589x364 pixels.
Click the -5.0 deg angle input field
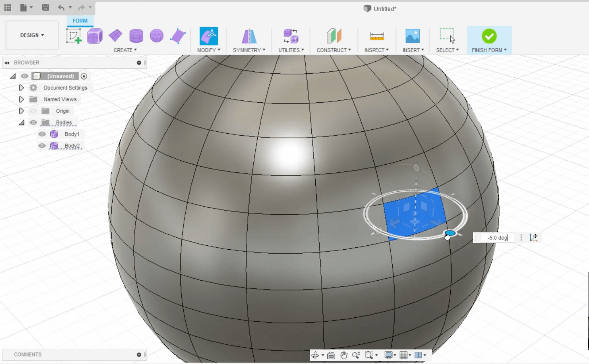tap(497, 238)
